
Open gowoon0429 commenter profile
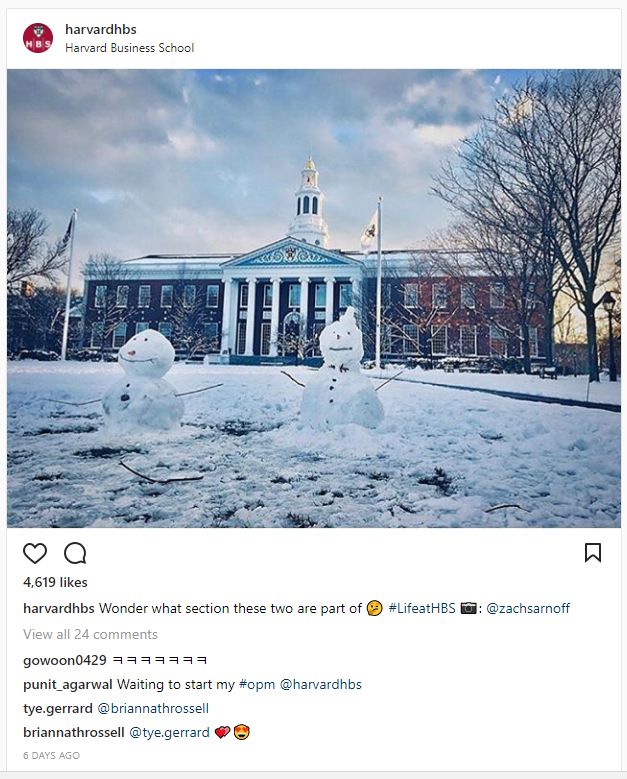point(64,660)
